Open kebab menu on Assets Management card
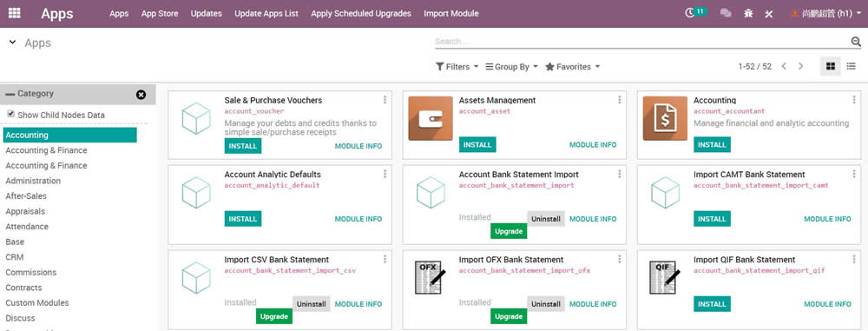Screen dimensions: 868x331 pyautogui.click(x=620, y=100)
